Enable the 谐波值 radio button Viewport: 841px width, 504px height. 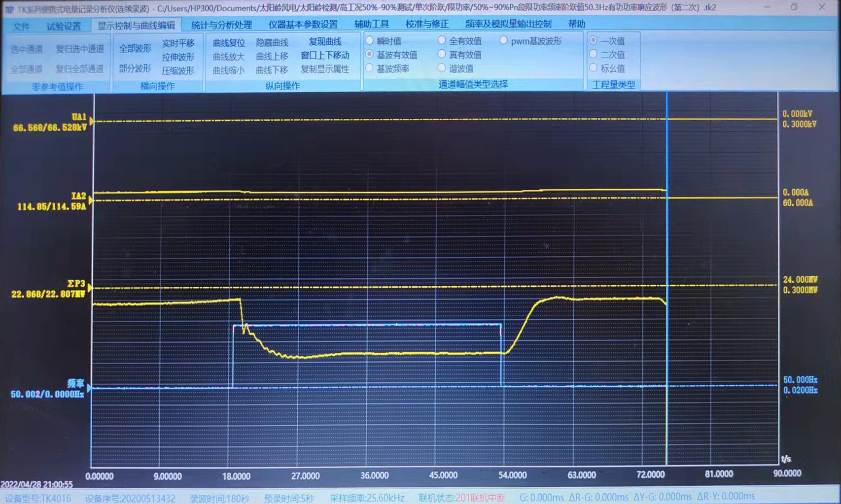point(442,68)
